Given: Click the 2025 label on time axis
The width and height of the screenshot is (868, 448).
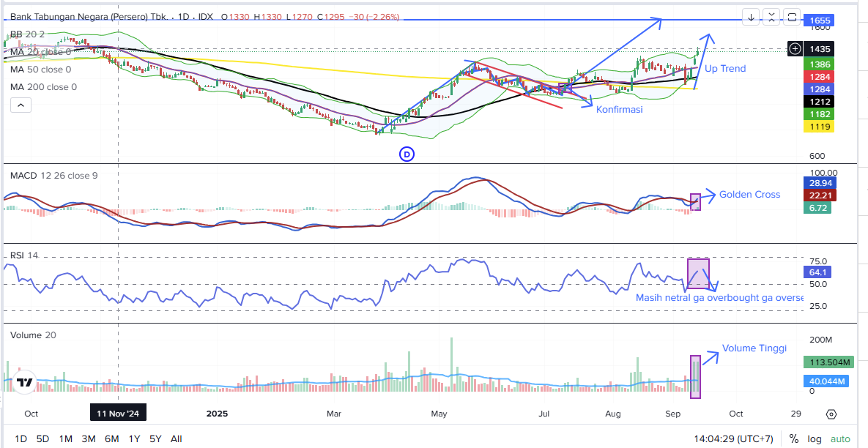Looking at the screenshot, I should (x=217, y=414).
